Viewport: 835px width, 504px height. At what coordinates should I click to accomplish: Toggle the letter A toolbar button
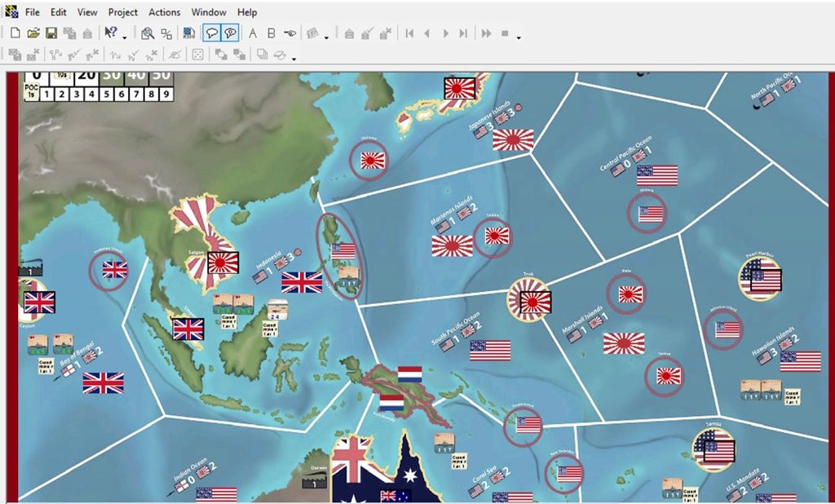coord(253,33)
